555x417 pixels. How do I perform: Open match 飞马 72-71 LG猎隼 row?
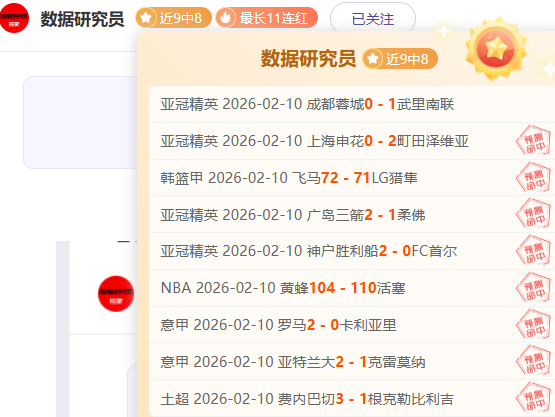[352, 178]
